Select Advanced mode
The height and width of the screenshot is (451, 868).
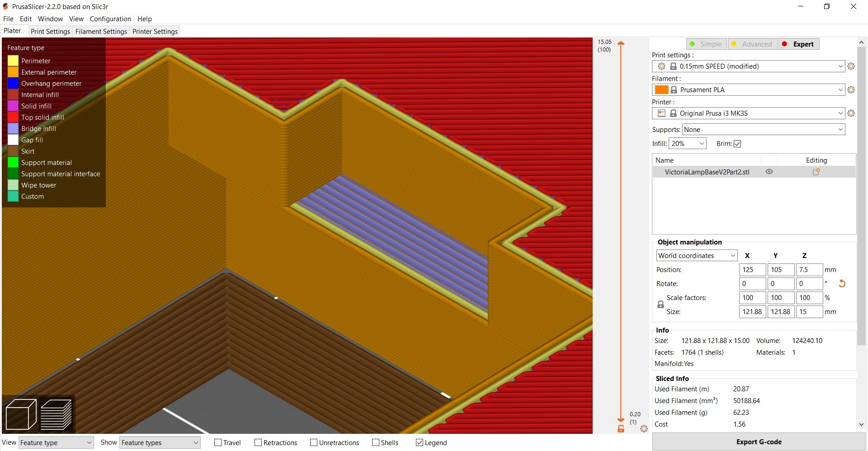(752, 44)
